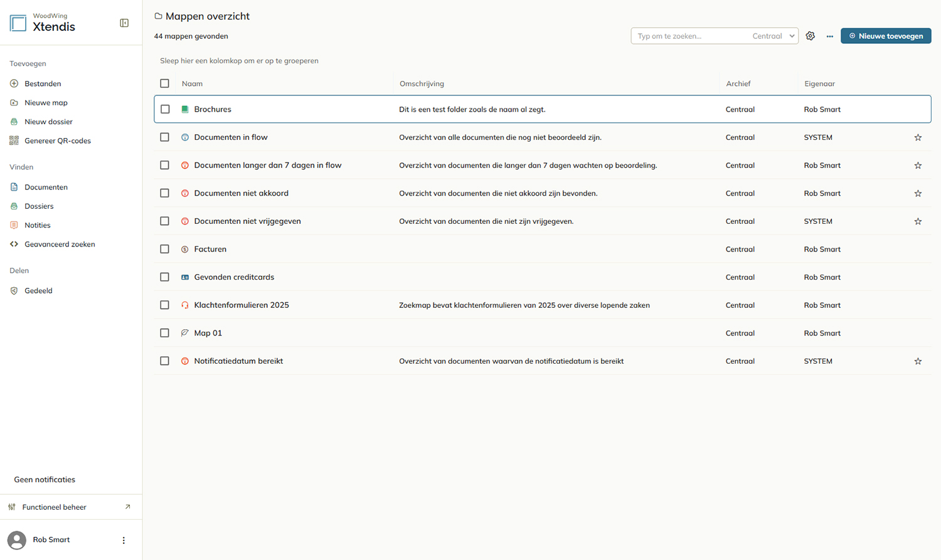Sort by the Naam column header

pos(192,83)
